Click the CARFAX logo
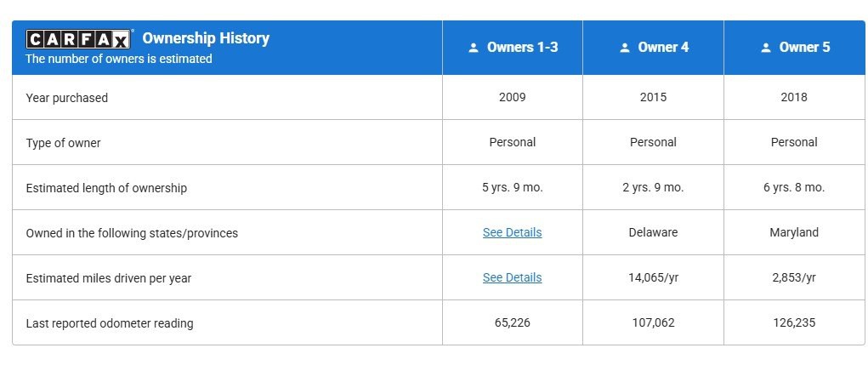Screen dimensions: 868x365 pyautogui.click(x=79, y=39)
